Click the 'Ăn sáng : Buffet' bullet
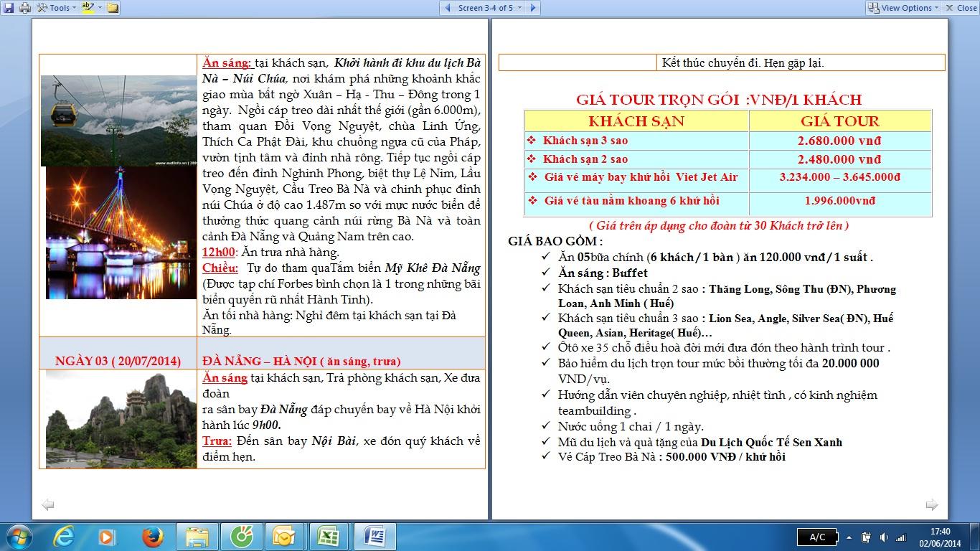This screenshot has height=551, width=980. pyautogui.click(x=603, y=273)
